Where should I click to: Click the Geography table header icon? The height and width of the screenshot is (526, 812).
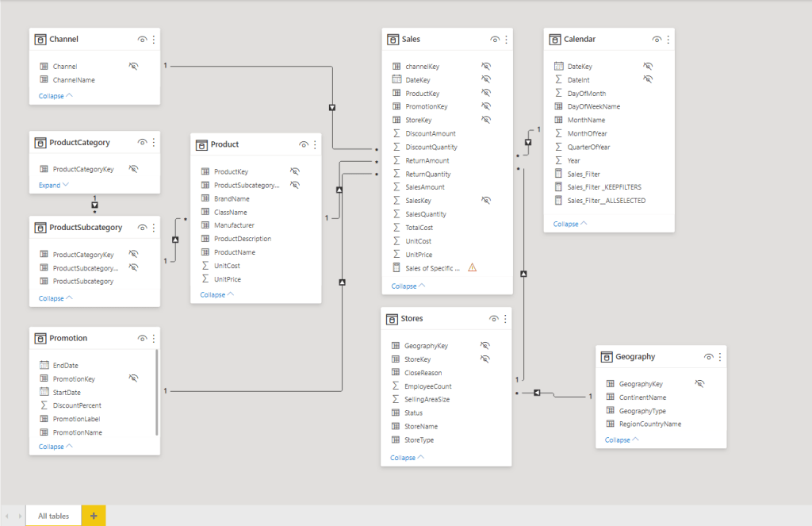(x=607, y=357)
